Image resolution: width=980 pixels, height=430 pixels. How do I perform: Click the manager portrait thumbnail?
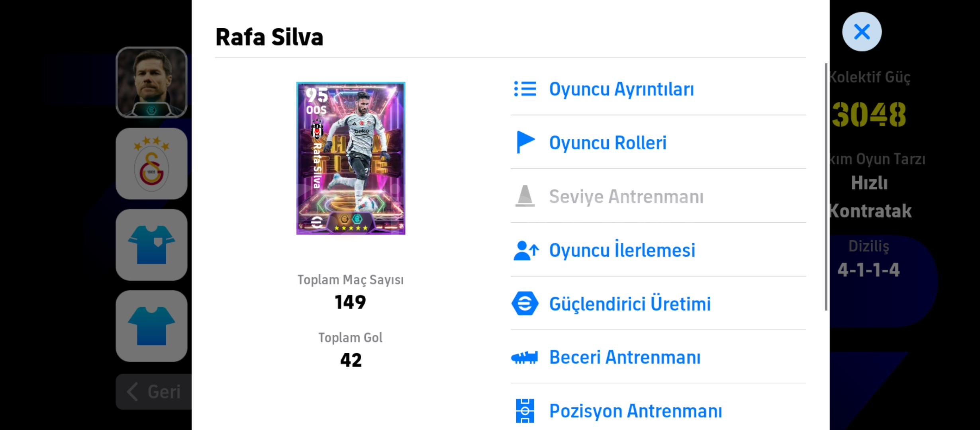tap(151, 82)
